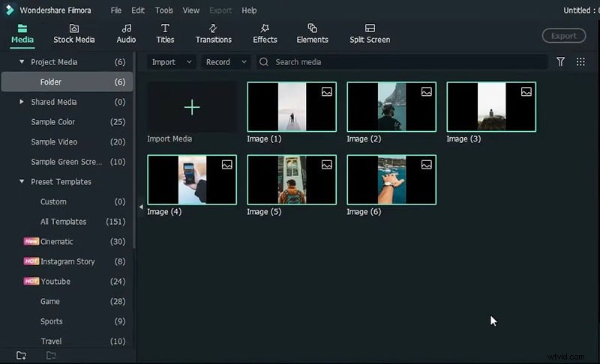Click the HOT badge beside Youtube
This screenshot has width=600, height=364.
[31, 281]
